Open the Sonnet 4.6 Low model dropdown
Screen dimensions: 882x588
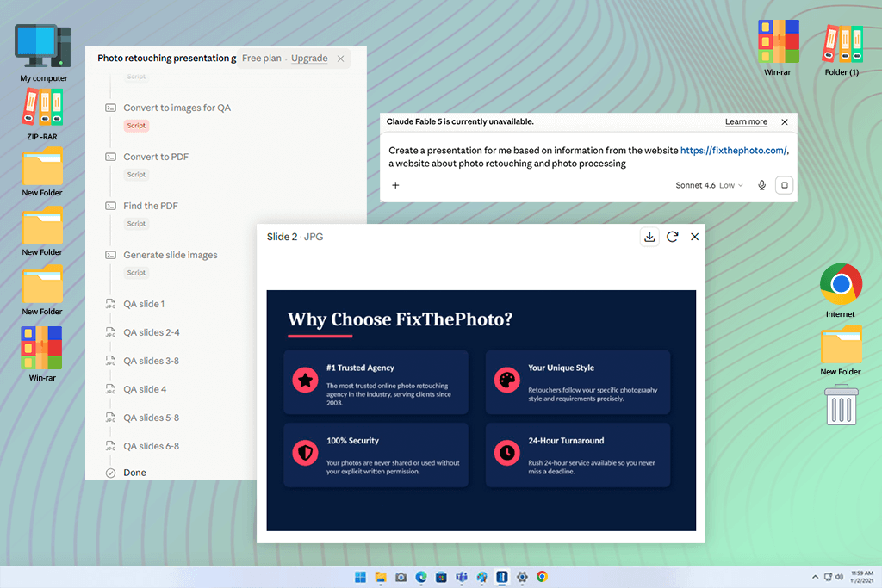pyautogui.click(x=710, y=185)
